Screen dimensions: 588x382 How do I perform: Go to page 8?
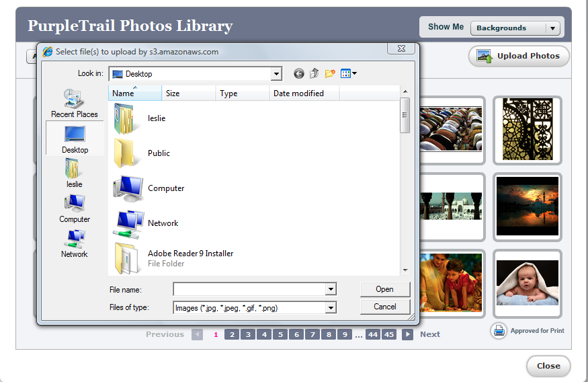coord(329,334)
